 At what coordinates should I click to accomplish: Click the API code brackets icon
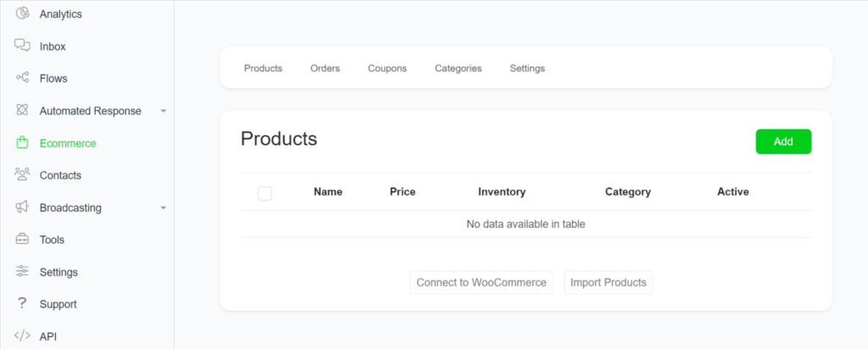pyautogui.click(x=22, y=335)
